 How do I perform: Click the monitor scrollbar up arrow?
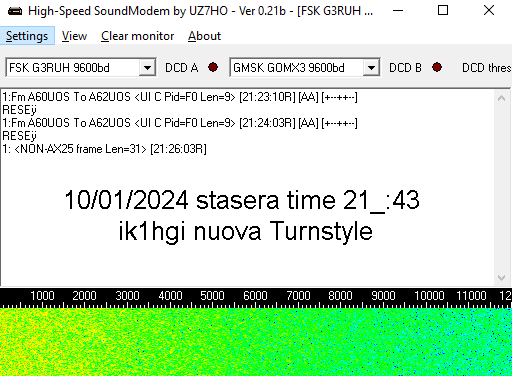pyautogui.click(x=501, y=98)
